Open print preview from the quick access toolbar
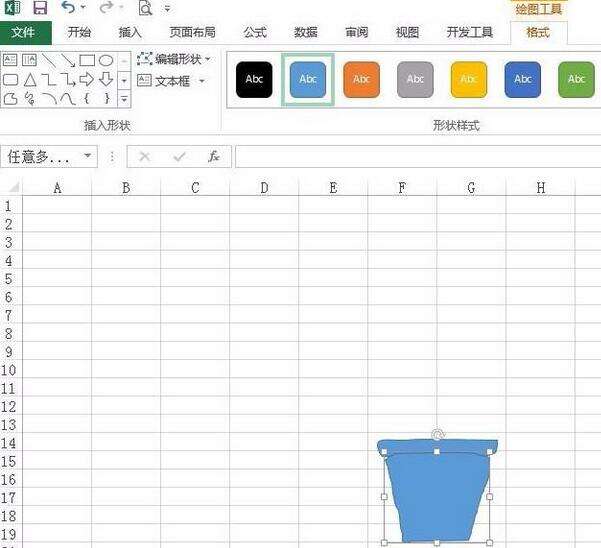 (x=145, y=8)
